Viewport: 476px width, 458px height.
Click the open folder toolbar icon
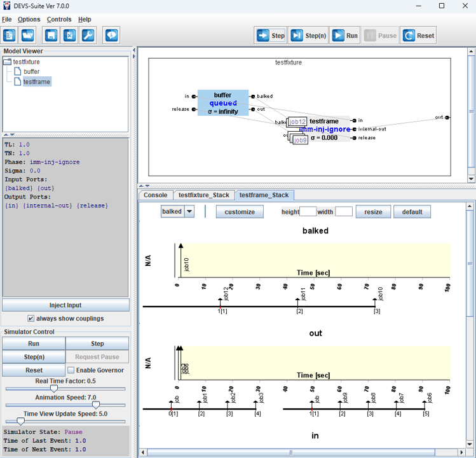(29, 36)
